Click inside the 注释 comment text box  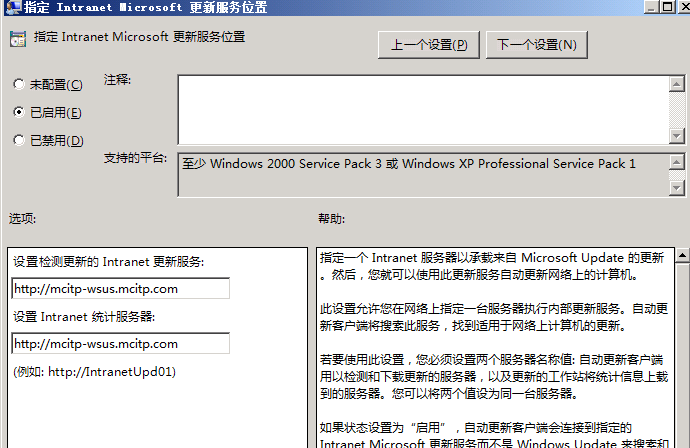(x=423, y=110)
